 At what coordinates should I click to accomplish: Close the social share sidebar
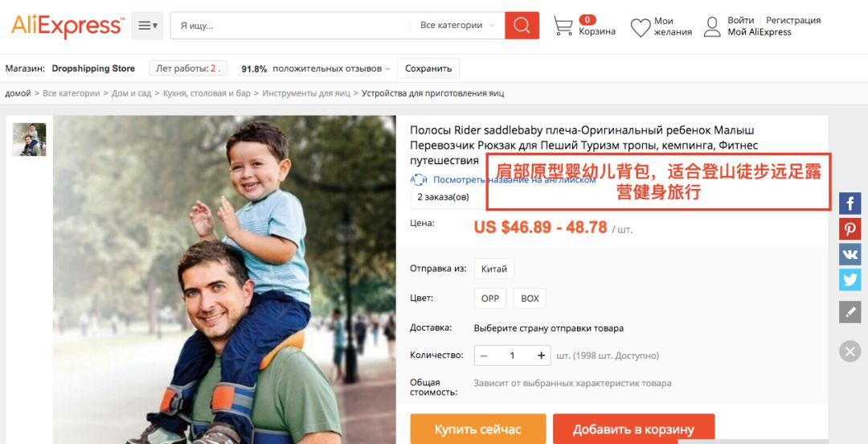[850, 351]
